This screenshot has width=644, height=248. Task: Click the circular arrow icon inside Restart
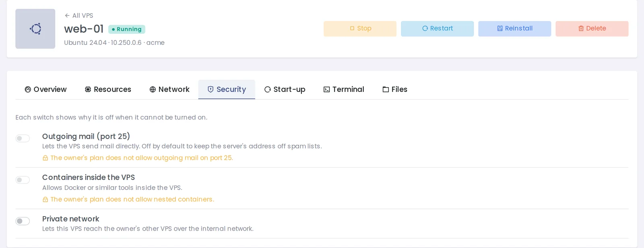pos(425,29)
